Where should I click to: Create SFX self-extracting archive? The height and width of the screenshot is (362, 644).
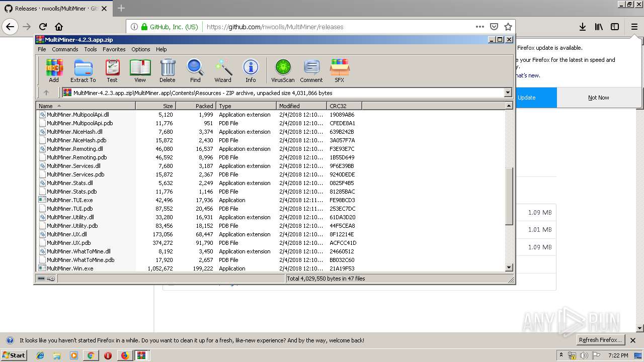coord(340,70)
